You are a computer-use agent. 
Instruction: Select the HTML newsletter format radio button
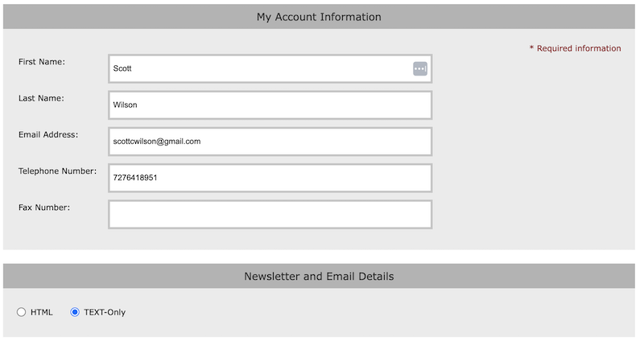(x=22, y=312)
